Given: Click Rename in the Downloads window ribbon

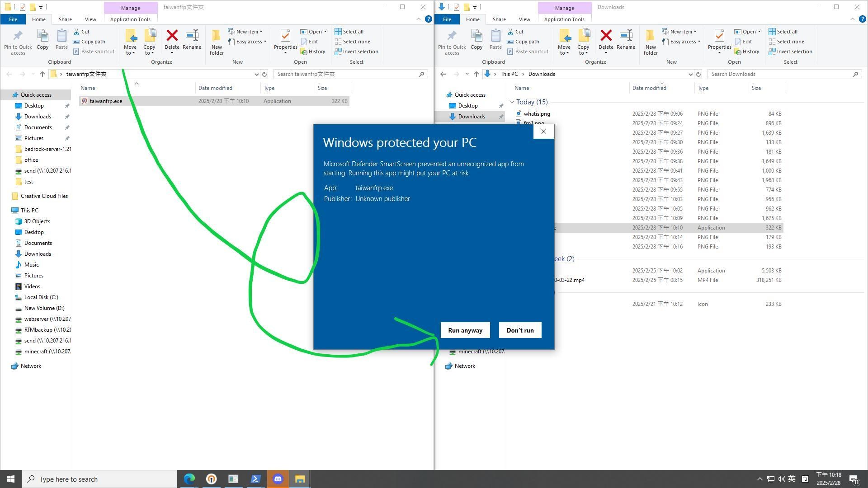Looking at the screenshot, I should [626, 39].
